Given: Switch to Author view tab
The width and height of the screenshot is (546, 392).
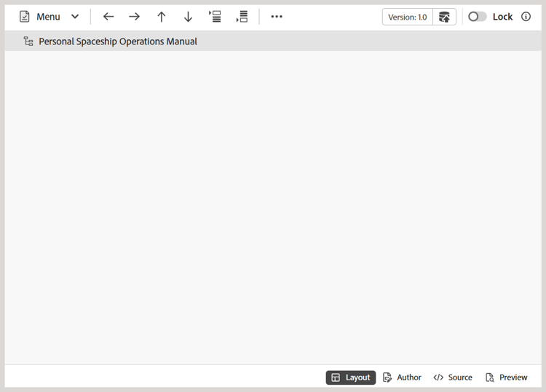Looking at the screenshot, I should click(x=402, y=377).
